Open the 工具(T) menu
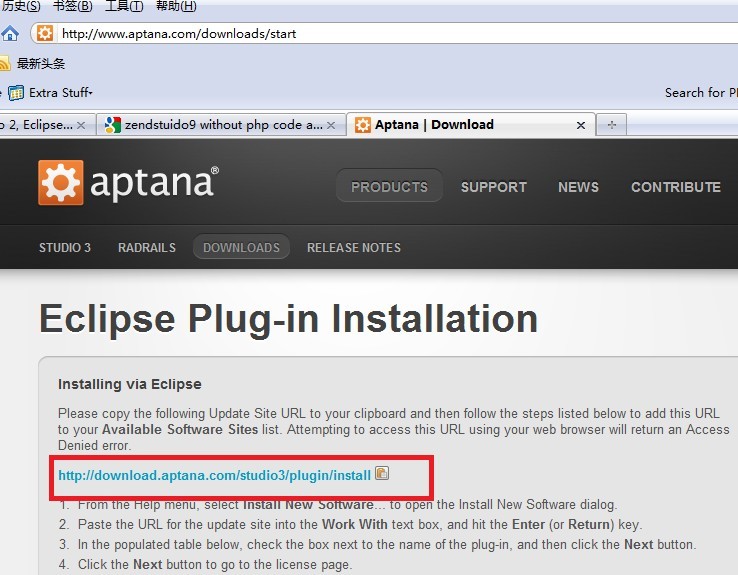The image size is (738, 575). [124, 6]
